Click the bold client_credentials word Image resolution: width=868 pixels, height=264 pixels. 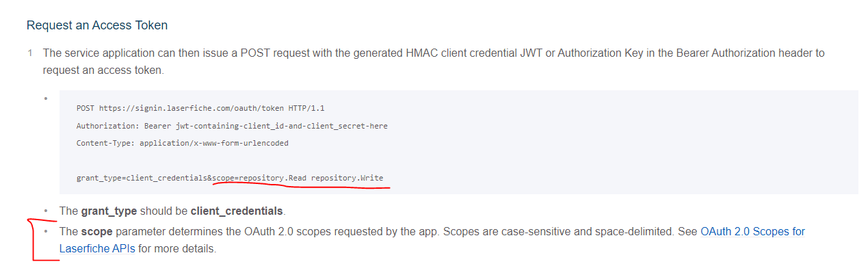pyautogui.click(x=237, y=211)
